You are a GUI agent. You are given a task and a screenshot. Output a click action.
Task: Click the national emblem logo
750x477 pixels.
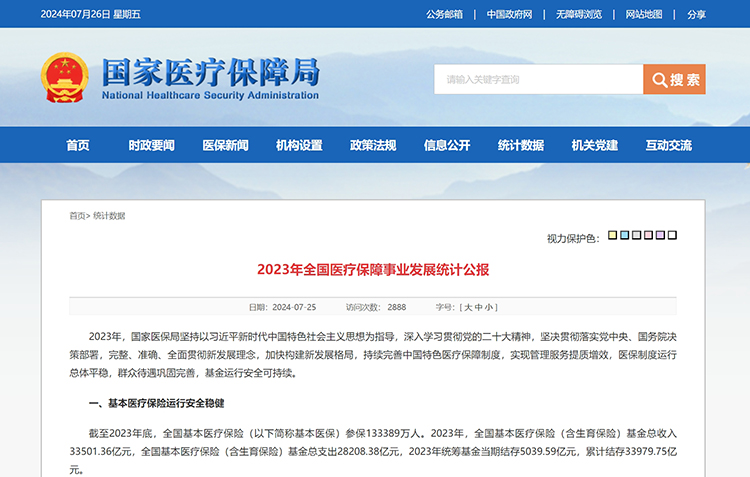[65, 78]
